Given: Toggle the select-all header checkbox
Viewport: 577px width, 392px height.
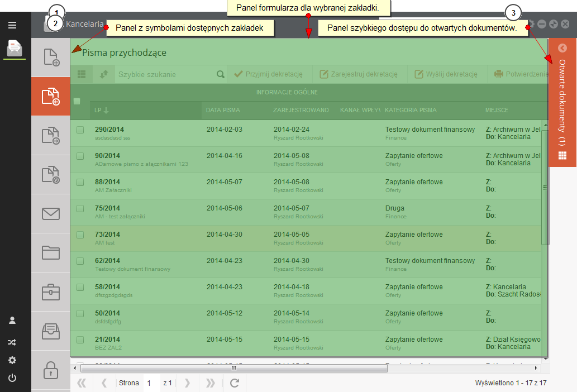Looking at the screenshot, I should coord(77,101).
